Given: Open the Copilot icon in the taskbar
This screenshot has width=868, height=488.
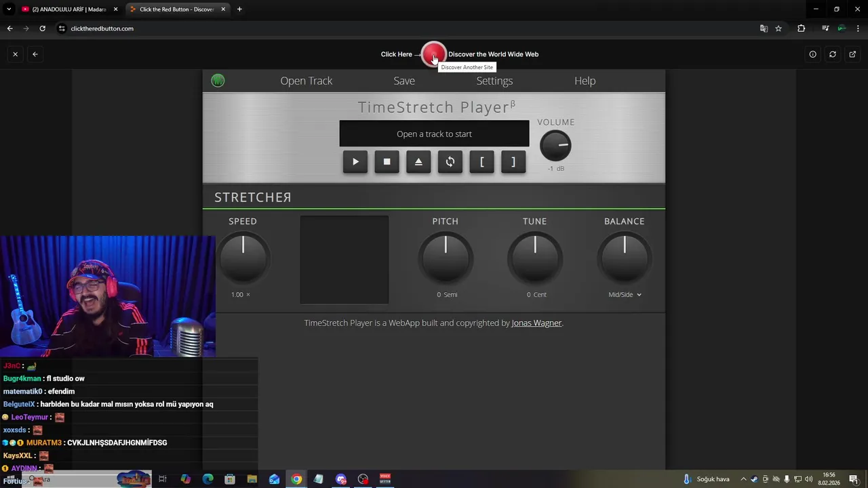Looking at the screenshot, I should point(185,479).
